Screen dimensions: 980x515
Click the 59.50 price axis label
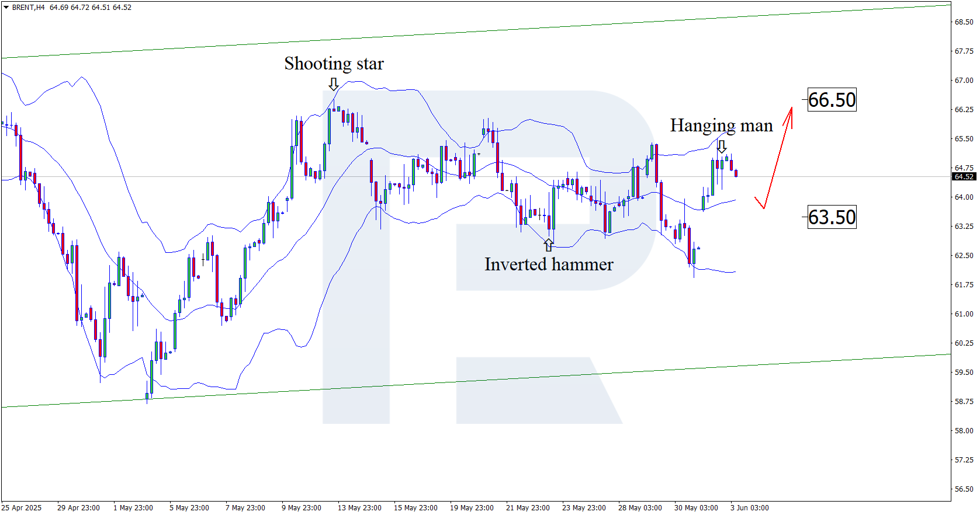[964, 373]
